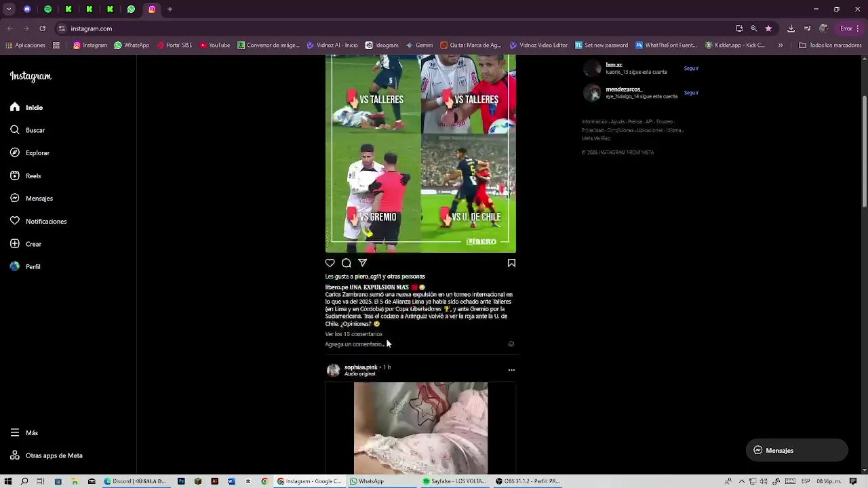Open comment bubble on libero.pe post
Image resolution: width=868 pixels, height=488 pixels.
pyautogui.click(x=347, y=263)
